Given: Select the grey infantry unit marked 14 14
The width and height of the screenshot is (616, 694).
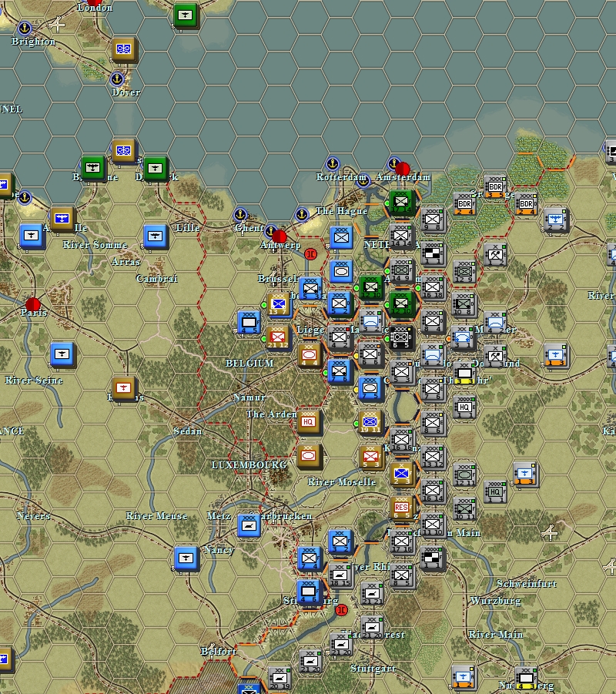Looking at the screenshot, I should click(401, 235).
